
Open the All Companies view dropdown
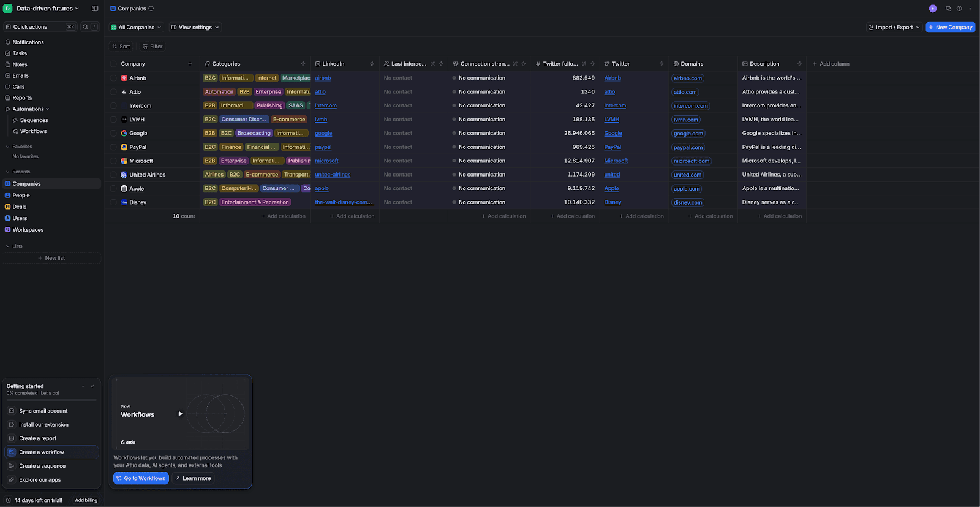tap(136, 28)
